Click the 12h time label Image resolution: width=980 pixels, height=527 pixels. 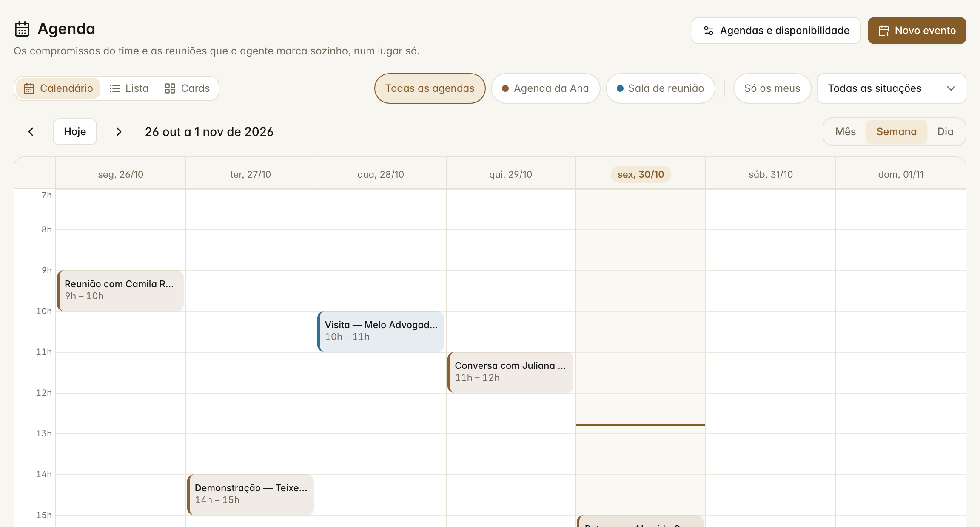pos(44,393)
